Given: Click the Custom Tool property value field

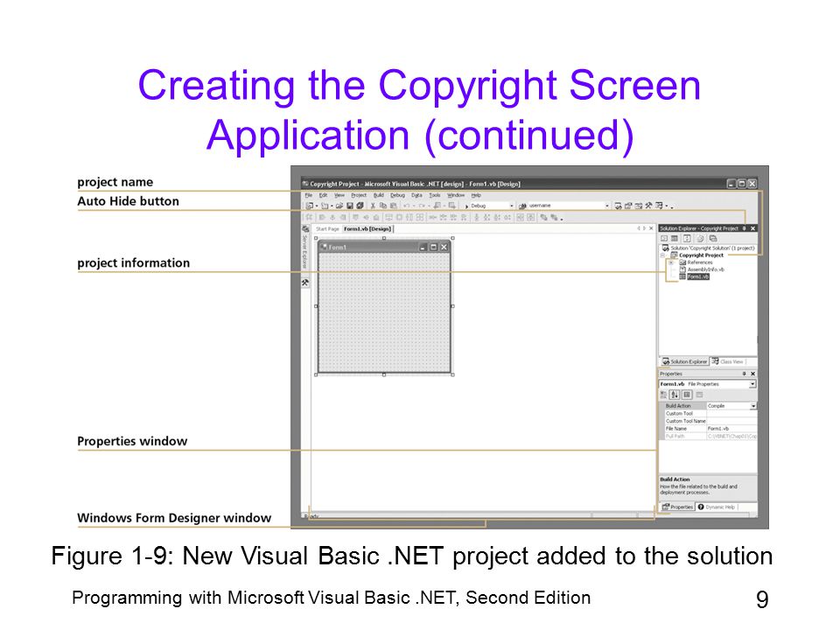Looking at the screenshot, I should (731, 414).
